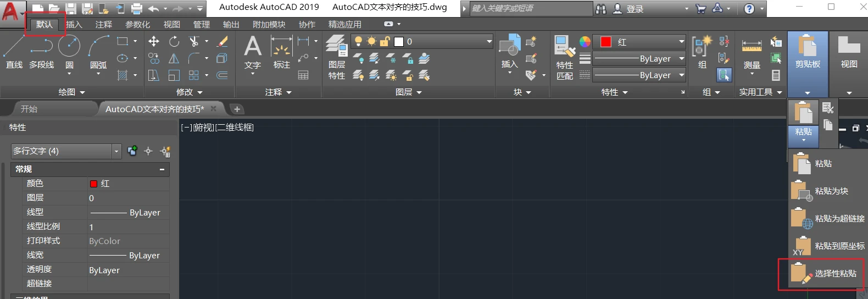868x299 pixels.
Task: Switch to the 参数化 ribbon tab
Action: pyautogui.click(x=137, y=24)
